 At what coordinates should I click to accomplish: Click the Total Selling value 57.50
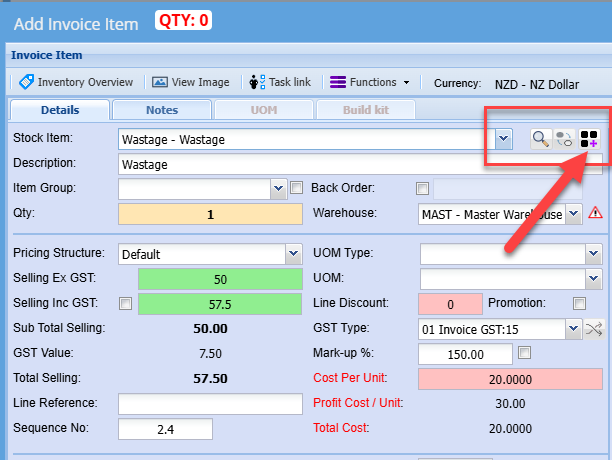[x=210, y=378]
